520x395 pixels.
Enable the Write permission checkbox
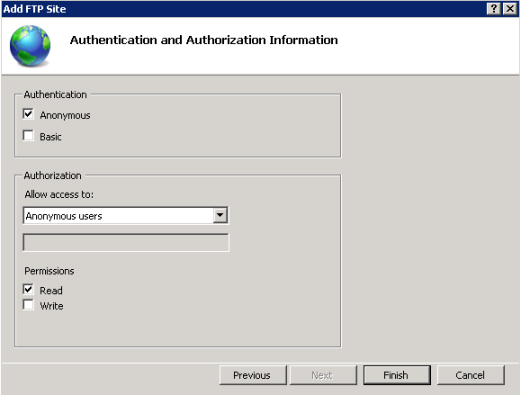(x=28, y=305)
